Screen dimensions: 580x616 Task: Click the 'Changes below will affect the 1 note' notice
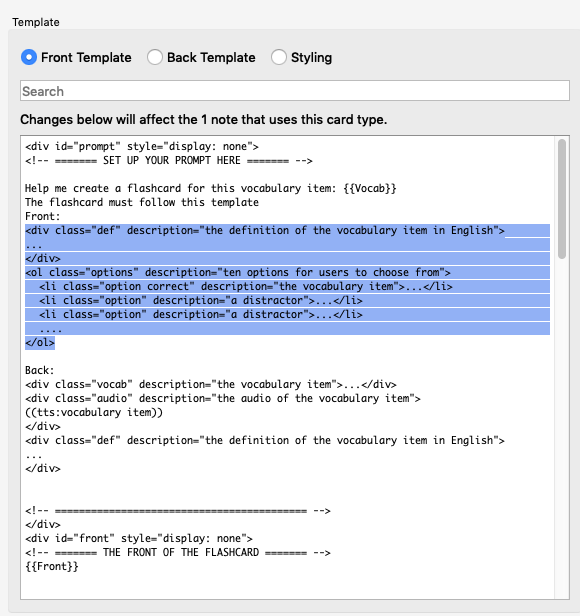(204, 119)
